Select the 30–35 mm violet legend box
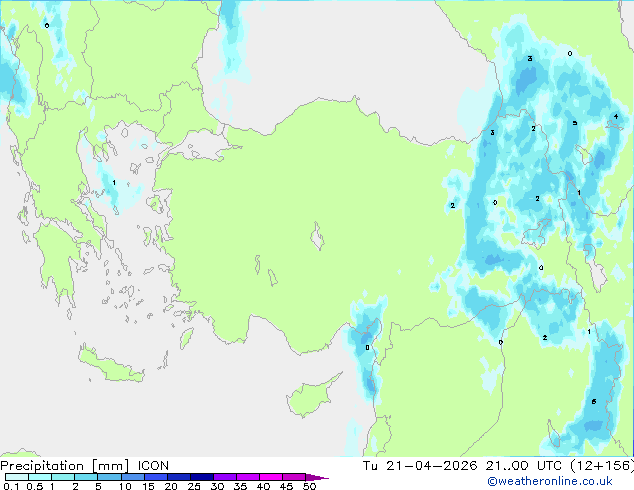 click(x=224, y=477)
